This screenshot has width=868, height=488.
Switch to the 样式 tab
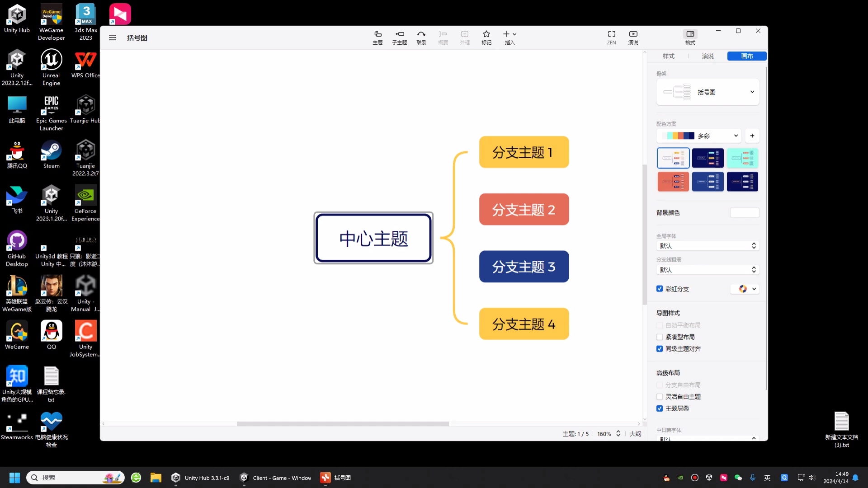coord(668,56)
